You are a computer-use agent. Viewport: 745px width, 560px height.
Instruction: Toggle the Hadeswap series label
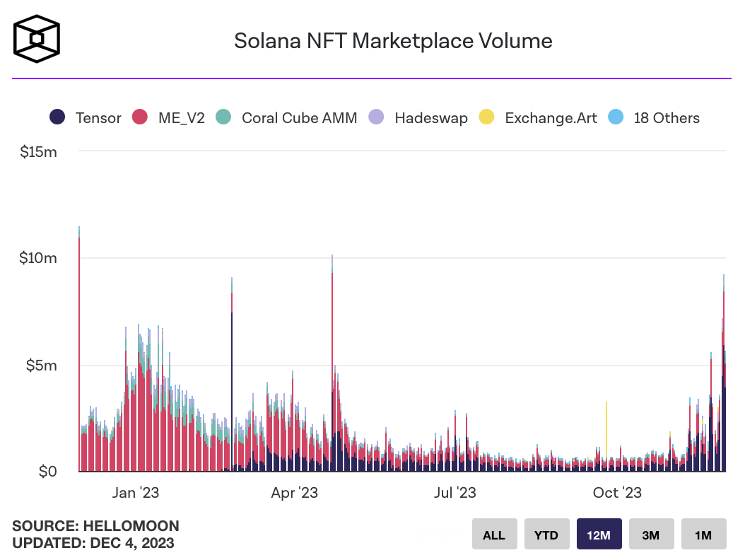click(431, 118)
